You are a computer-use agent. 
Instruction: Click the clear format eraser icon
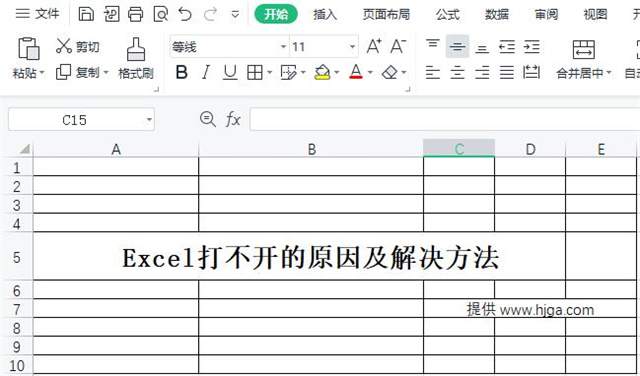tap(389, 73)
